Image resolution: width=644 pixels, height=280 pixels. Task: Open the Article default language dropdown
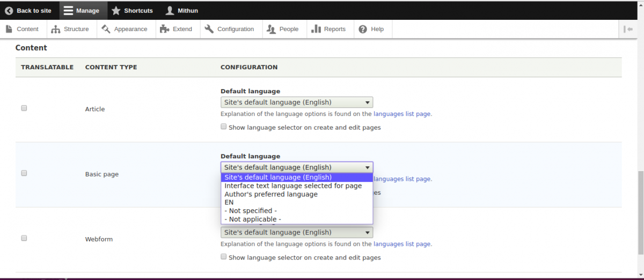tap(296, 102)
